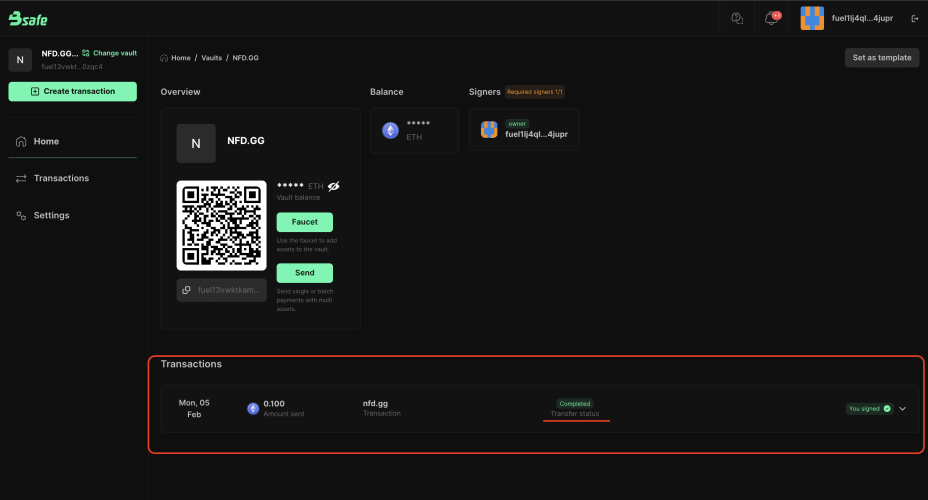Screen dimensions: 928x500
Task: Click Create transaction button
Action: [x=72, y=91]
